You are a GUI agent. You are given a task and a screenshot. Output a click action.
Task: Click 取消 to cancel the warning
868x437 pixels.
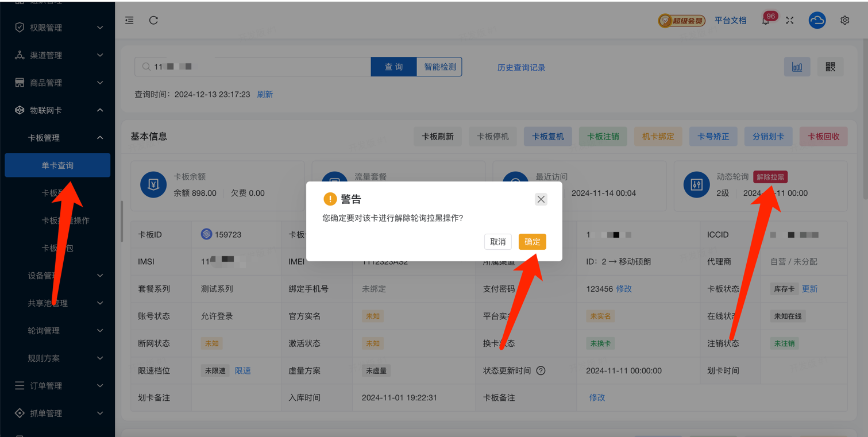coord(497,242)
